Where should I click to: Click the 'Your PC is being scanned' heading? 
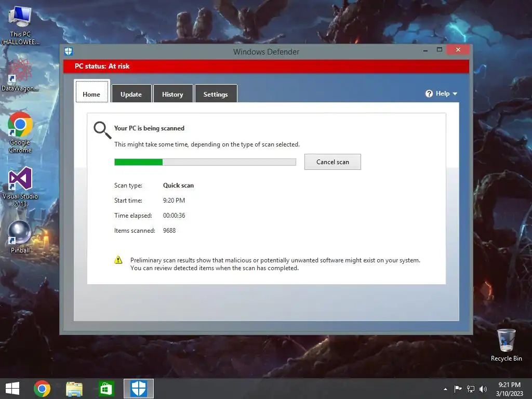click(x=149, y=128)
